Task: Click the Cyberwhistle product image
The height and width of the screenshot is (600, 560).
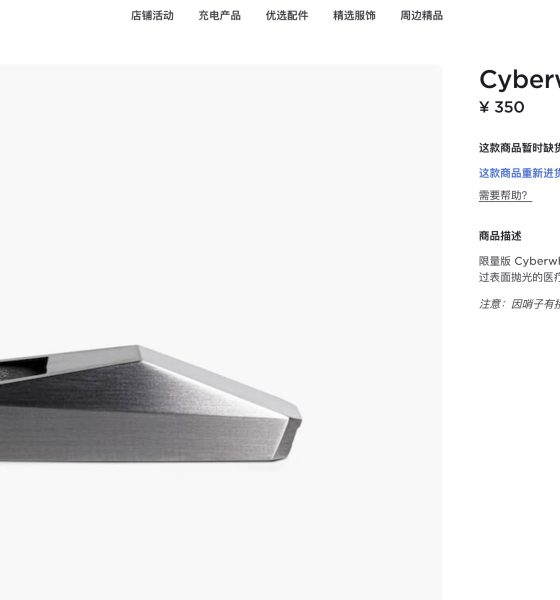Action: click(x=220, y=333)
